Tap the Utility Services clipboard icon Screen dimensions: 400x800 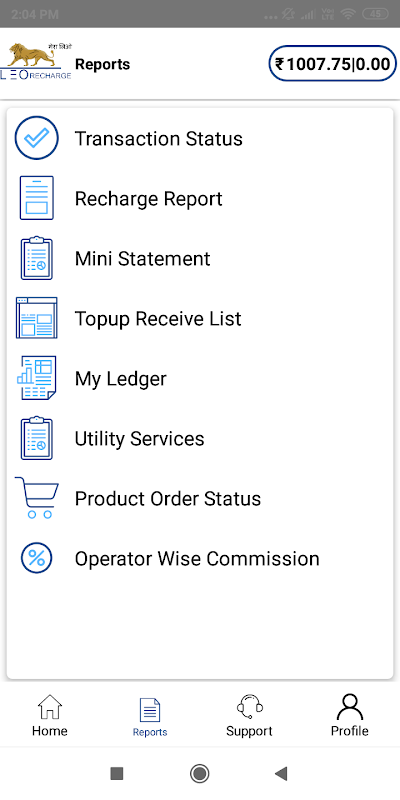pyautogui.click(x=37, y=438)
